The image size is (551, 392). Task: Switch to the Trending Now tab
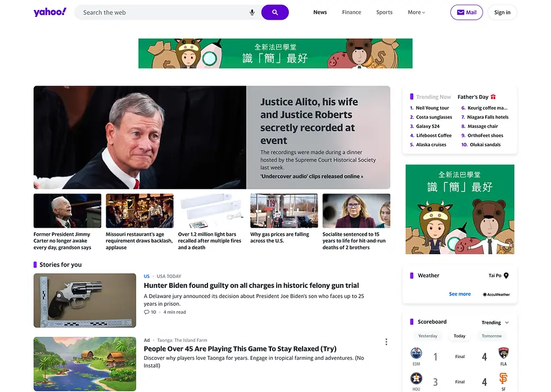433,97
